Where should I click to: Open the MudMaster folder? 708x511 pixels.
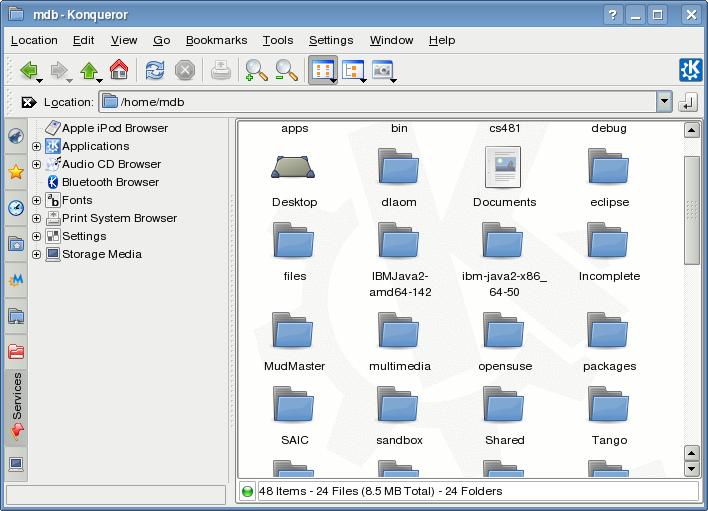pyautogui.click(x=293, y=331)
